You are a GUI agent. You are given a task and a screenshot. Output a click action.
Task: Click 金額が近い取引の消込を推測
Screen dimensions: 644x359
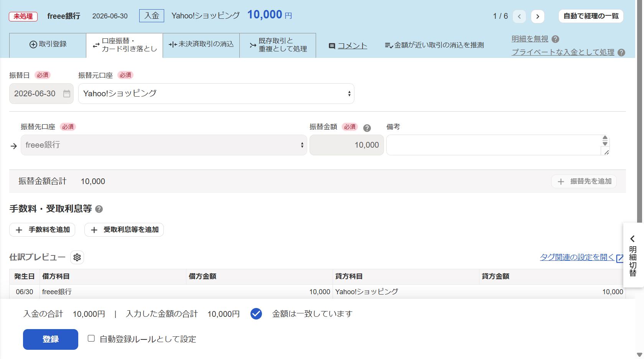(x=434, y=45)
